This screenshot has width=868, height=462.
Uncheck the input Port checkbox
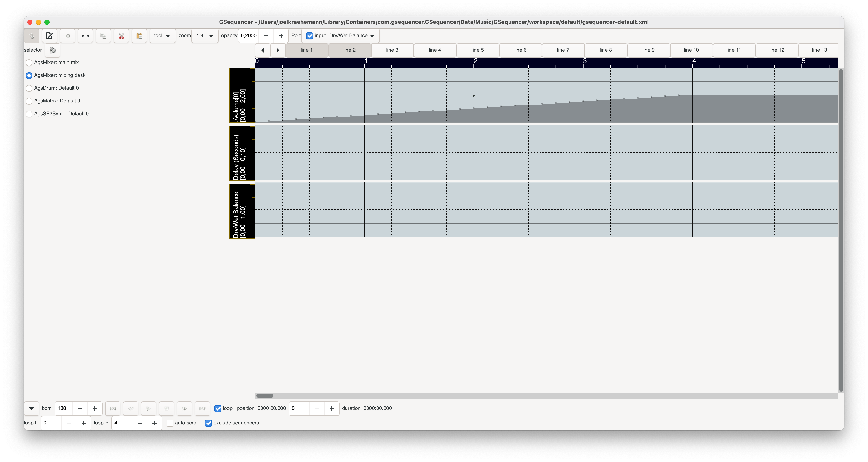(309, 35)
